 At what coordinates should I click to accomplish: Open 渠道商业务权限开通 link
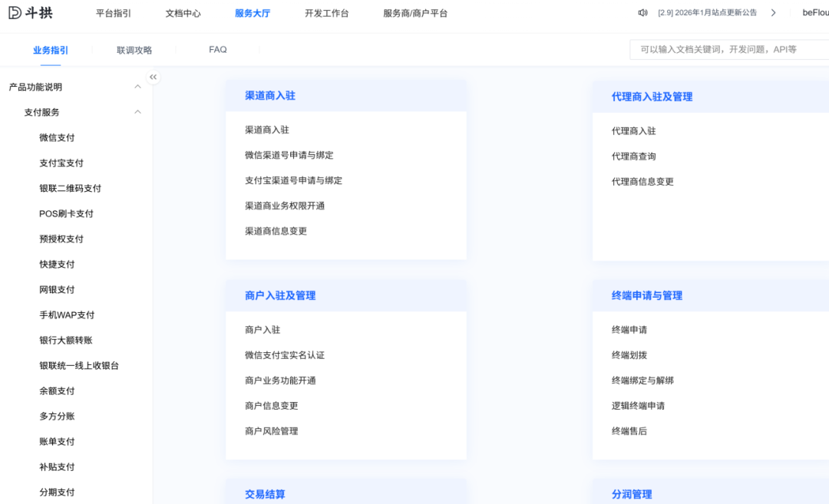285,206
